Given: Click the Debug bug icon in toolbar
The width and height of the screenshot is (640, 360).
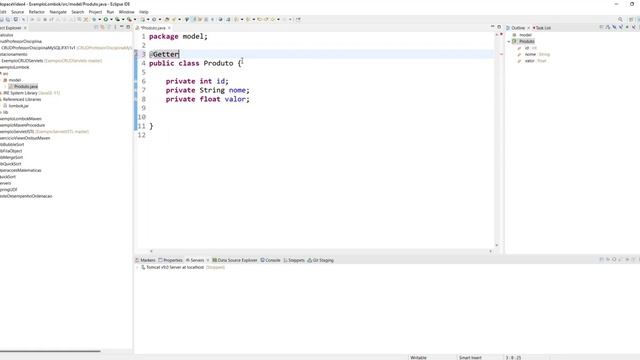Looking at the screenshot, I should click(x=94, y=19).
